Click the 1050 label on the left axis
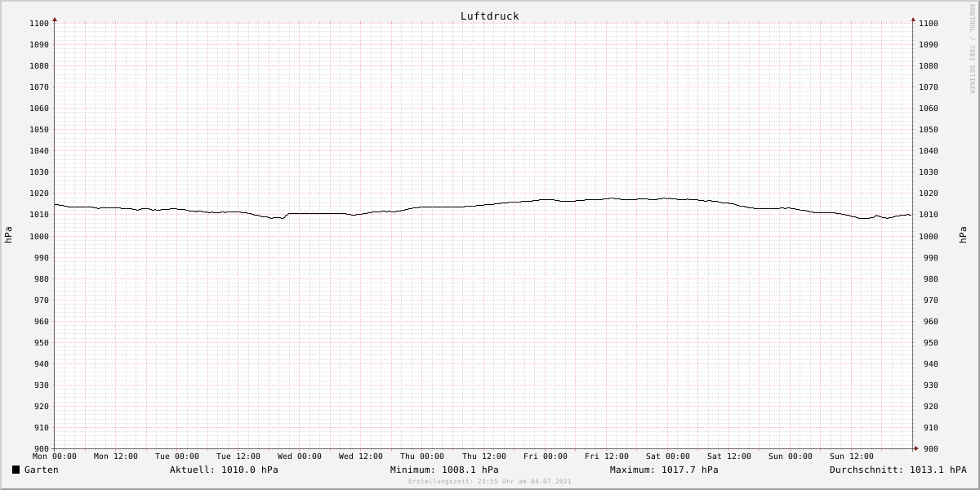The image size is (980, 490). coord(39,130)
